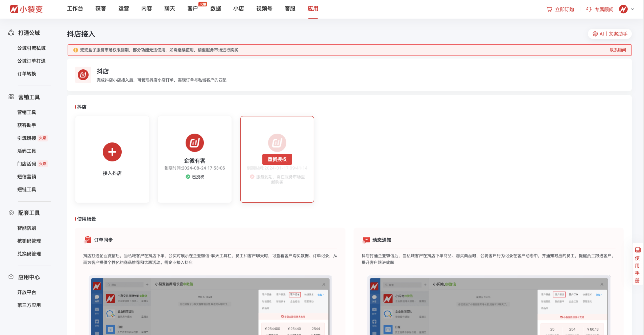The width and height of the screenshot is (644, 335).
Task: Open 第三方应用 in sidebar
Action: tap(29, 305)
